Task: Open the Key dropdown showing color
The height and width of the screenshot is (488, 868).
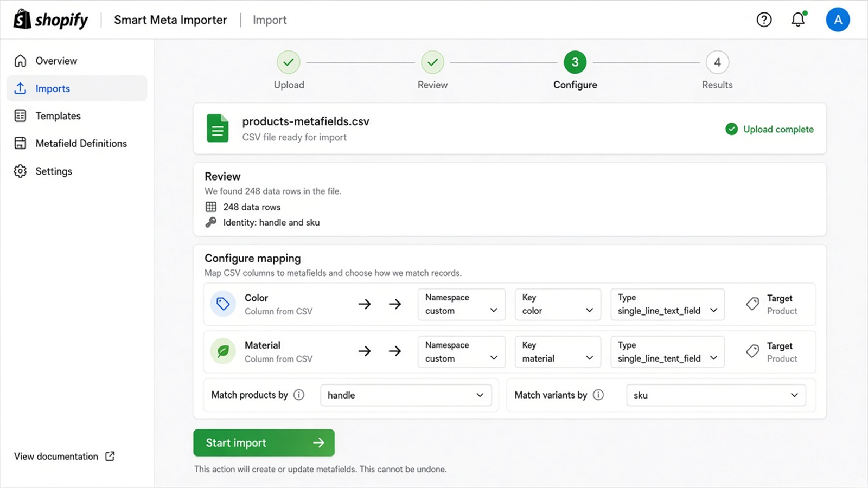Action: [558, 304]
